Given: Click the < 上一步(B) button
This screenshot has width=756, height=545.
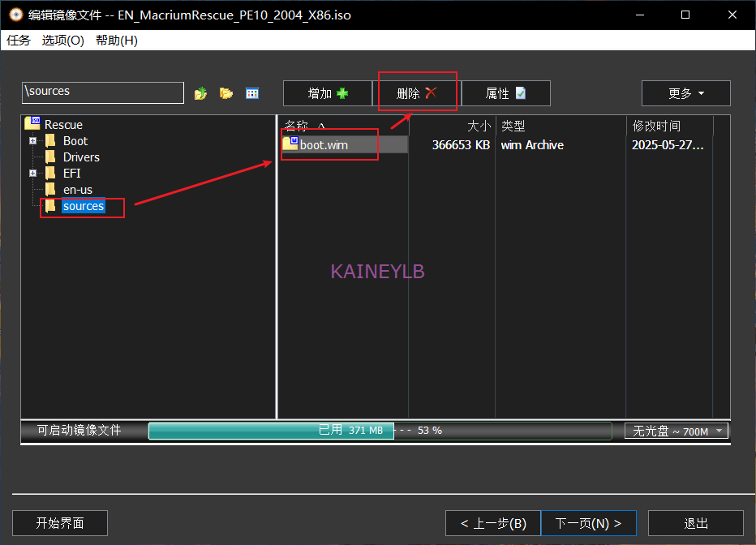Looking at the screenshot, I should click(x=492, y=523).
